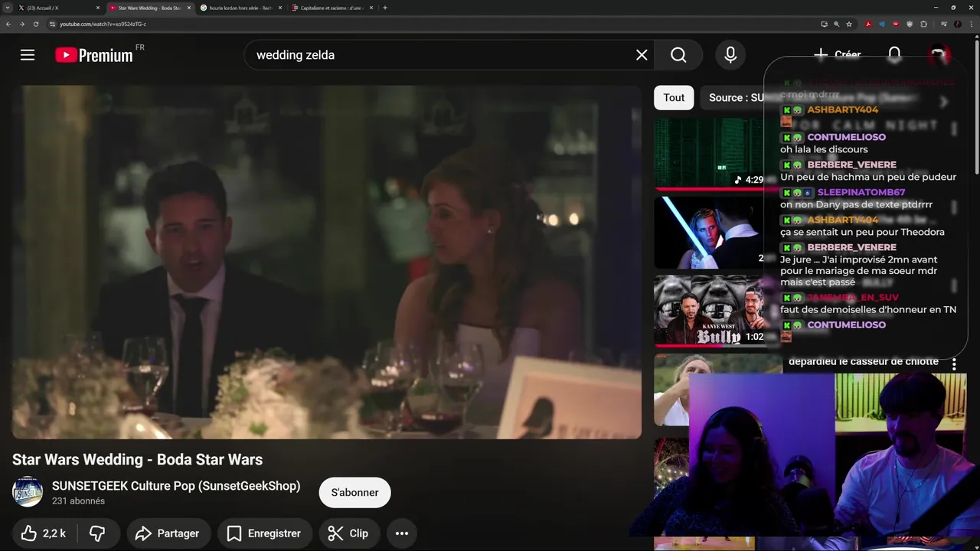The width and height of the screenshot is (980, 551).
Task: Open the SUNSETGEEK channel avatar
Action: pyautogui.click(x=28, y=492)
